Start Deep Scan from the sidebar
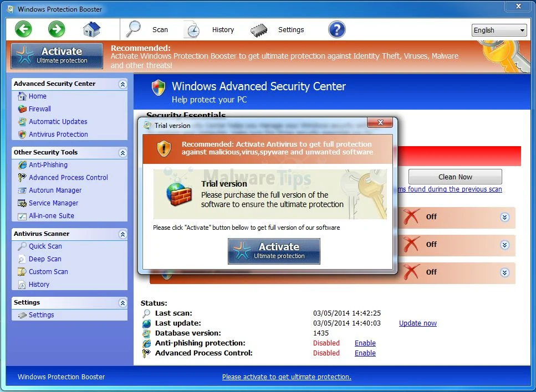This screenshot has height=392, width=536. point(45,259)
